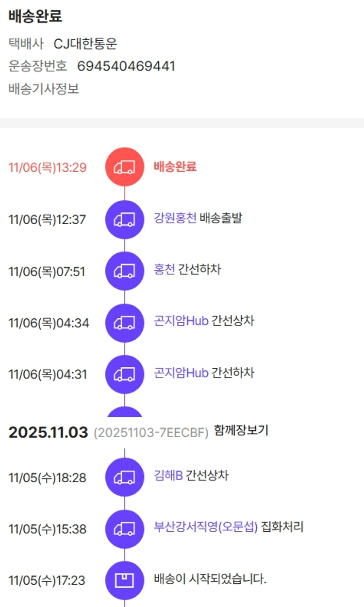Viewport: 364px width, 607px height.
Task: Click the 함께장보기 label
Action: [241, 431]
